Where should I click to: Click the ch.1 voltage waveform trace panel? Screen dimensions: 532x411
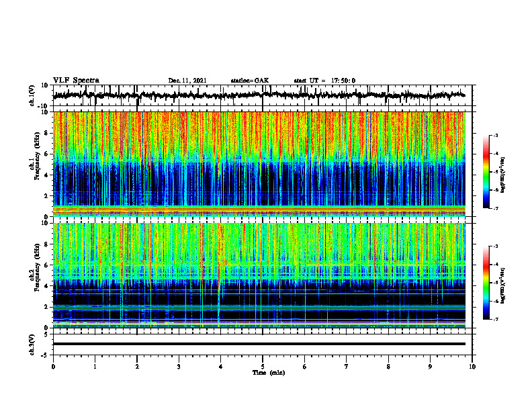point(263,95)
